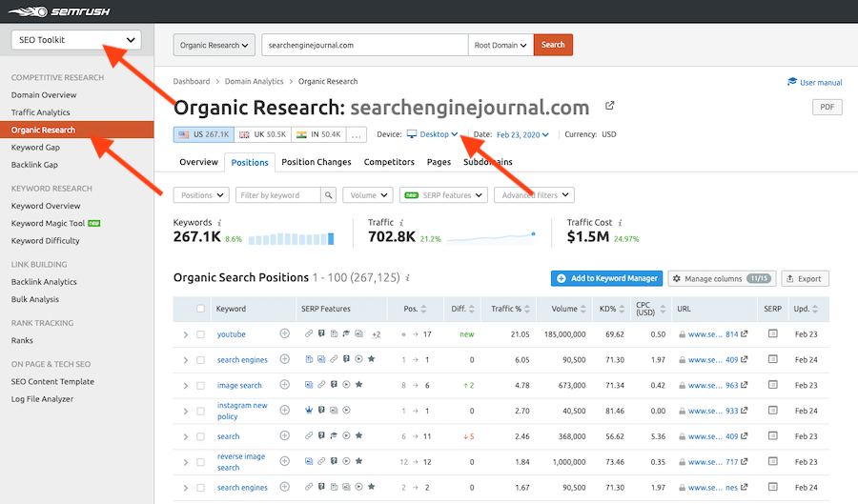This screenshot has width=858, height=504.
Task: Open the Positions filter dropdown
Action: click(201, 195)
